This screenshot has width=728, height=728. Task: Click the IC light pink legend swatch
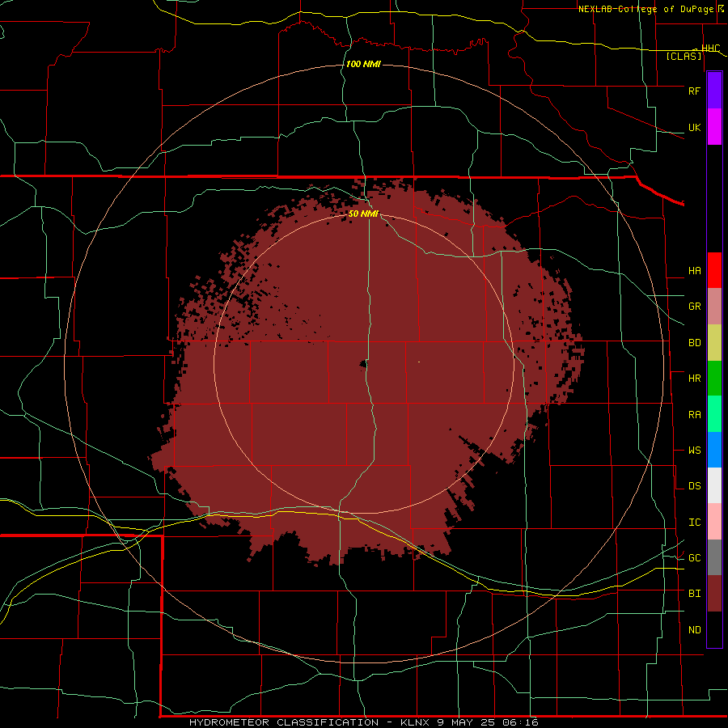pos(714,522)
